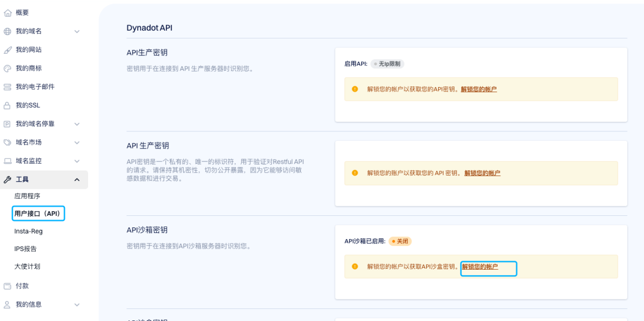Collapse the 工具 section chevron
This screenshot has height=321, width=644.
pos(77,180)
